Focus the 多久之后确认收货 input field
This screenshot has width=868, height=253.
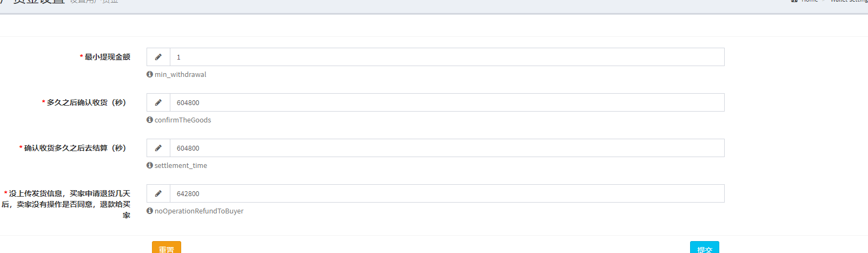(x=447, y=102)
